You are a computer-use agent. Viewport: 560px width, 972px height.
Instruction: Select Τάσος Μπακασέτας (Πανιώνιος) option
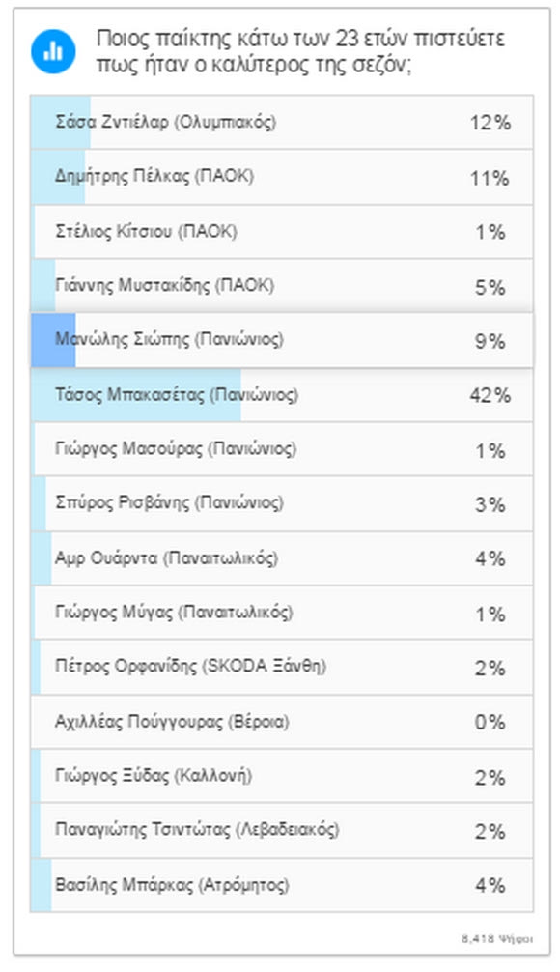coord(282,395)
